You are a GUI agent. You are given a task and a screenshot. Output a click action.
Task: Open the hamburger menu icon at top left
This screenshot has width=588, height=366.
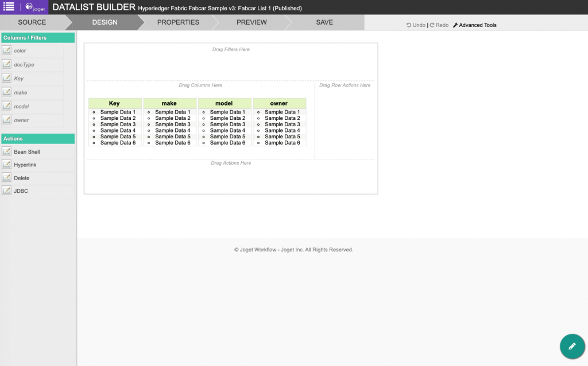9,7
